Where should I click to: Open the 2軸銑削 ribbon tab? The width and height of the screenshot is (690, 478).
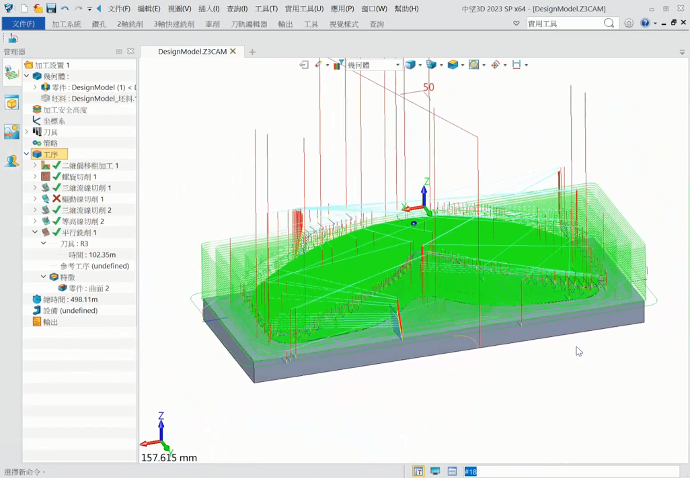129,23
